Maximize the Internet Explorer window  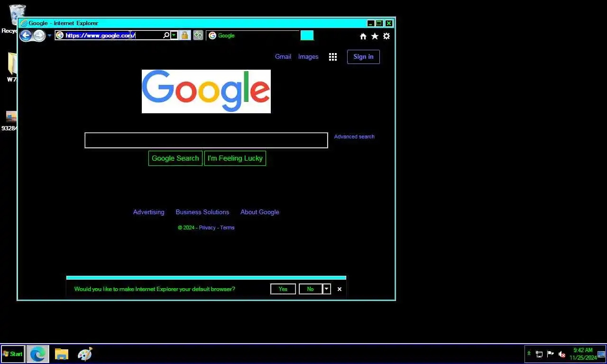point(379,23)
